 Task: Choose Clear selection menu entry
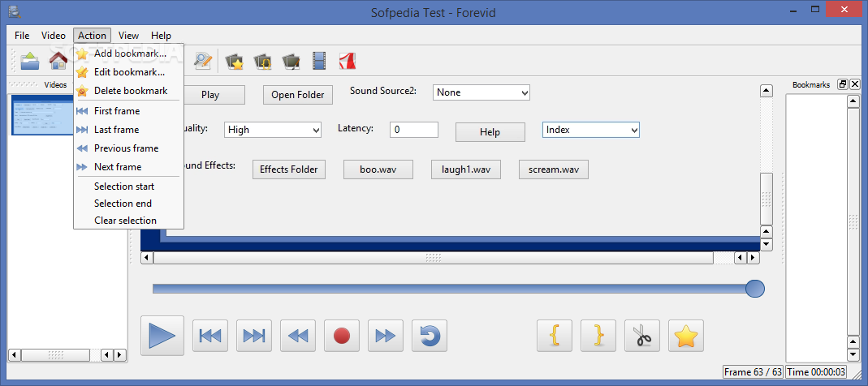coord(128,221)
